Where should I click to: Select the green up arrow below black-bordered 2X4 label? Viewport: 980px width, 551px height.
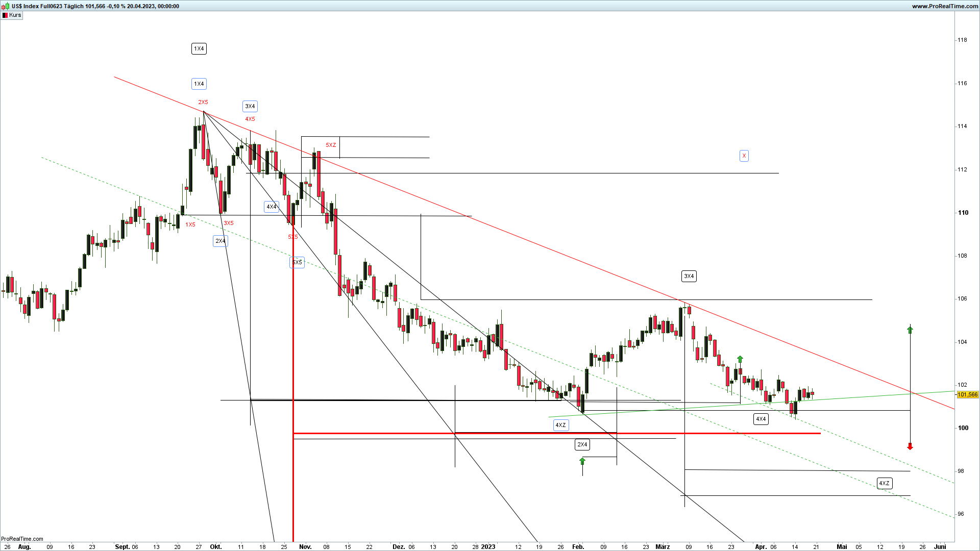(x=582, y=461)
